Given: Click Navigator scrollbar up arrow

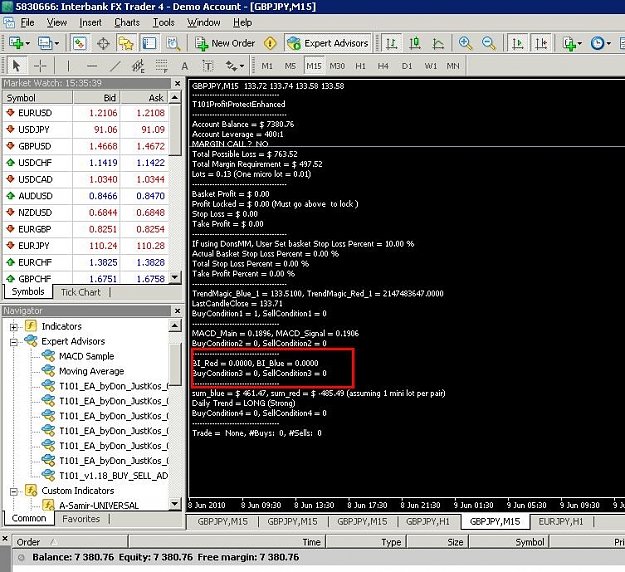Looking at the screenshot, I should coord(175,326).
